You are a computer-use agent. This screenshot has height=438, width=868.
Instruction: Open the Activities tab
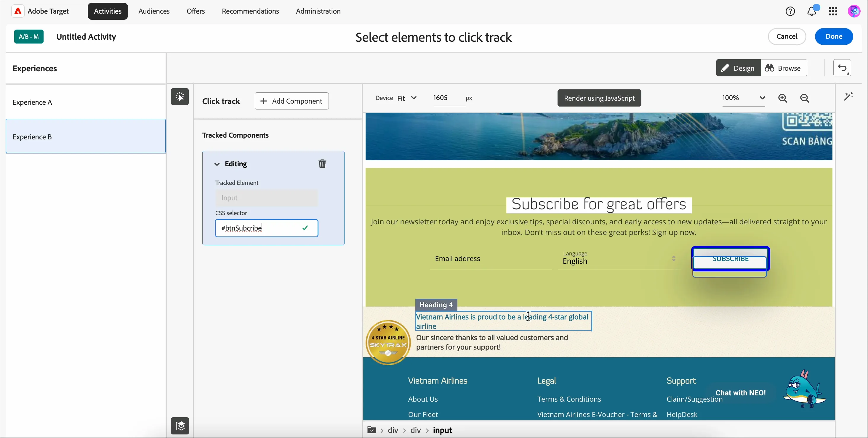pyautogui.click(x=108, y=12)
